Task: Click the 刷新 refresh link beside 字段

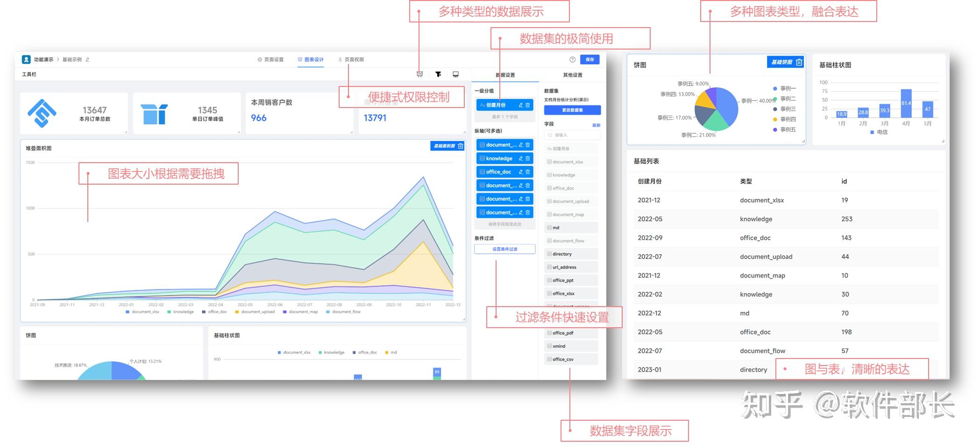Action: [597, 125]
